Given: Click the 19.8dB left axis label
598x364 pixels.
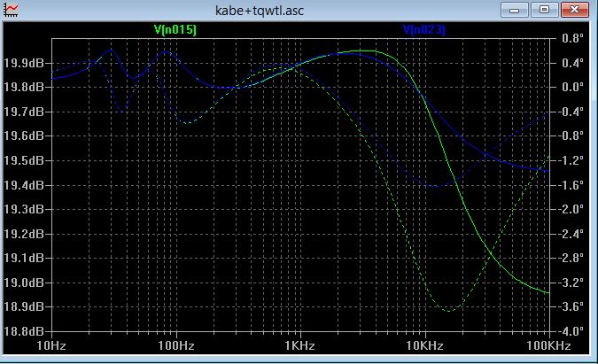Looking at the screenshot, I should click(x=24, y=88).
